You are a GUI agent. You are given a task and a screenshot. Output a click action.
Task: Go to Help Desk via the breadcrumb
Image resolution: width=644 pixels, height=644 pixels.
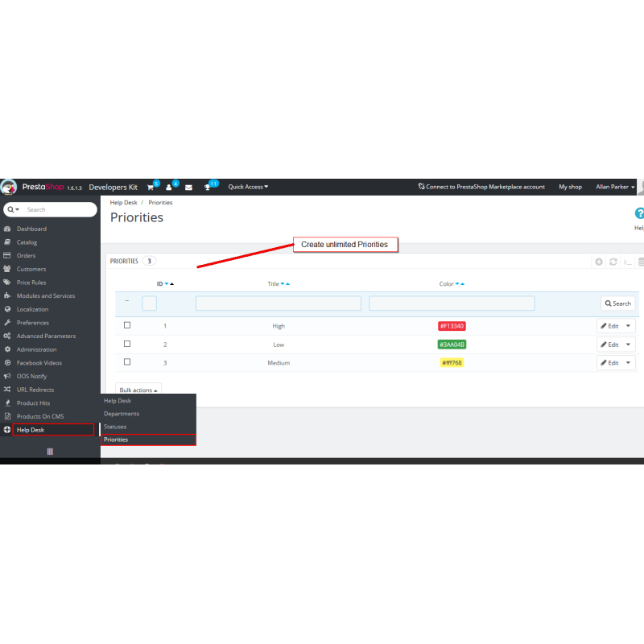(124, 203)
